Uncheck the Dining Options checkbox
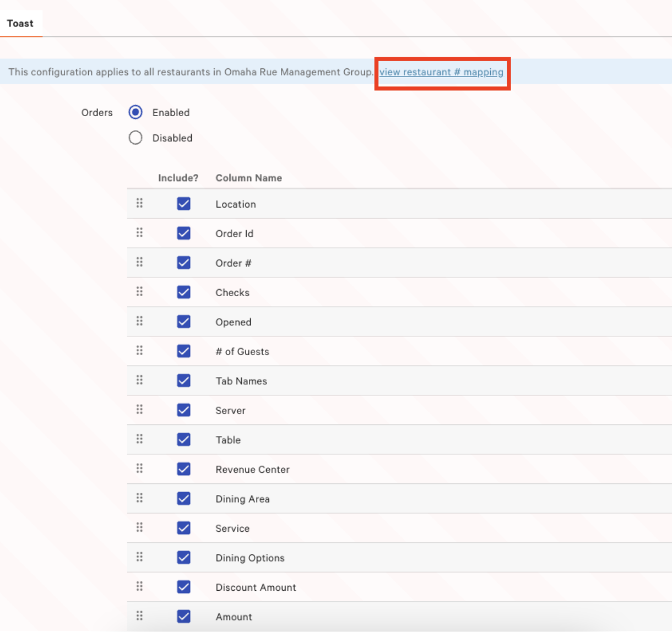This screenshot has width=672, height=632. pos(183,557)
